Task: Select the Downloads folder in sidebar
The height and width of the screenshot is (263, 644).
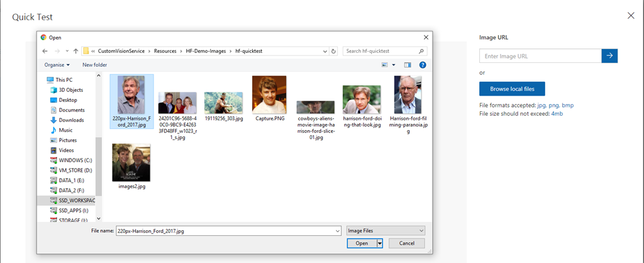Action: [71, 120]
